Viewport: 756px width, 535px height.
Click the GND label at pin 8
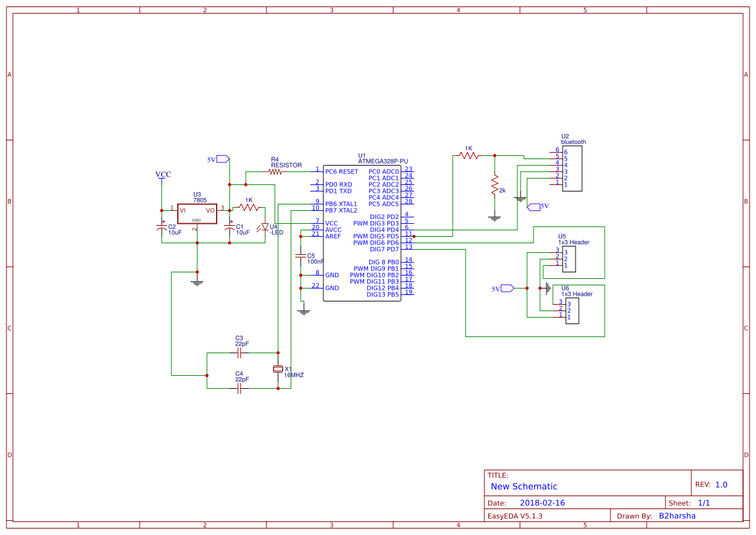[332, 276]
